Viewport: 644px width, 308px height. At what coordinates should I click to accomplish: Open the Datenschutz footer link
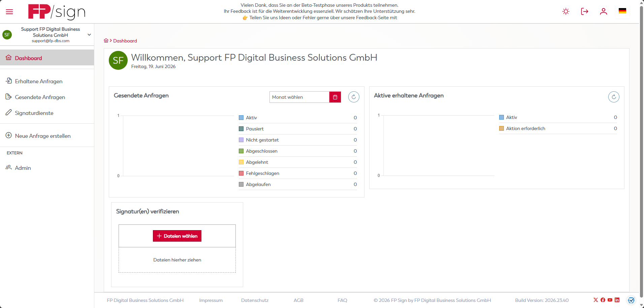(x=255, y=300)
